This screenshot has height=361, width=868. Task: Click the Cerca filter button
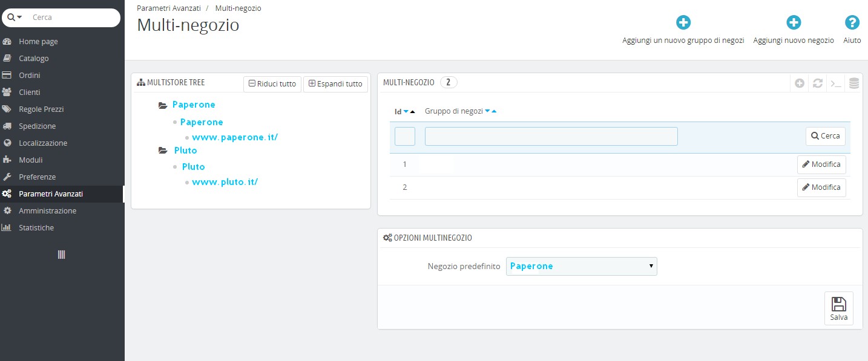[826, 136]
